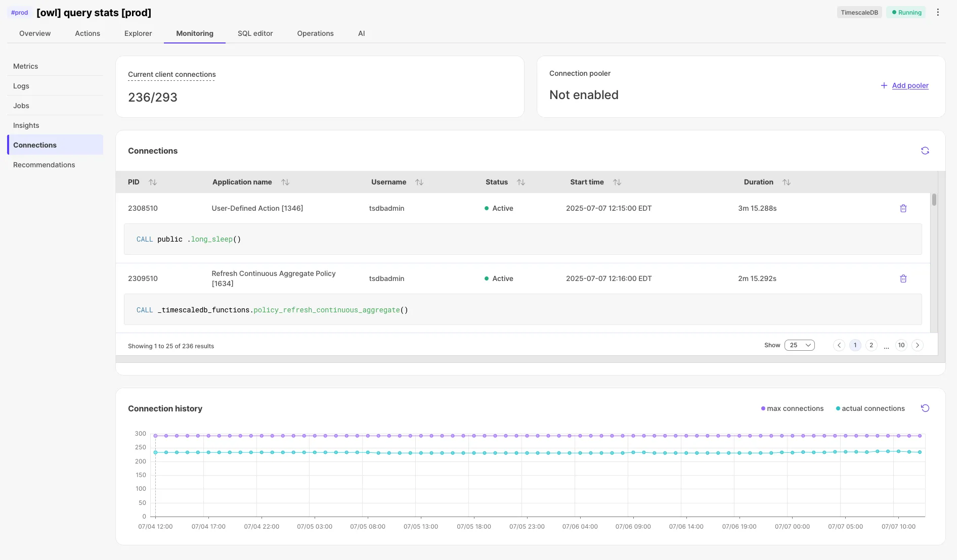The width and height of the screenshot is (957, 560).
Task: Sort by Status column
Action: (x=521, y=182)
